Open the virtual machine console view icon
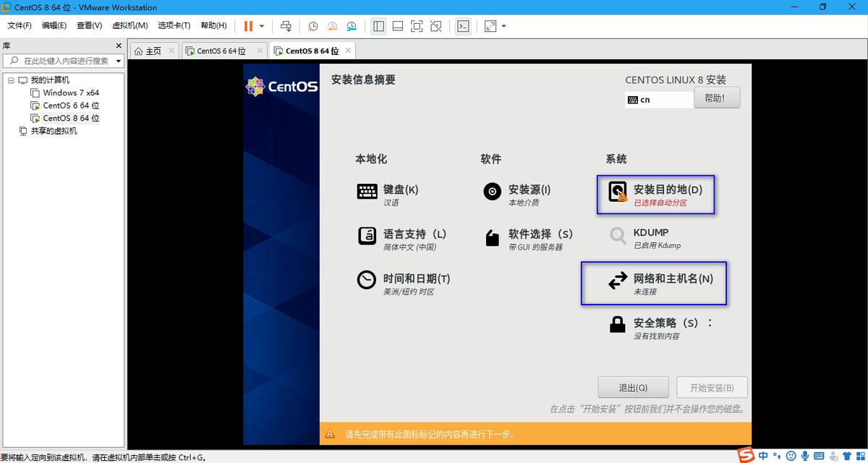 [463, 26]
